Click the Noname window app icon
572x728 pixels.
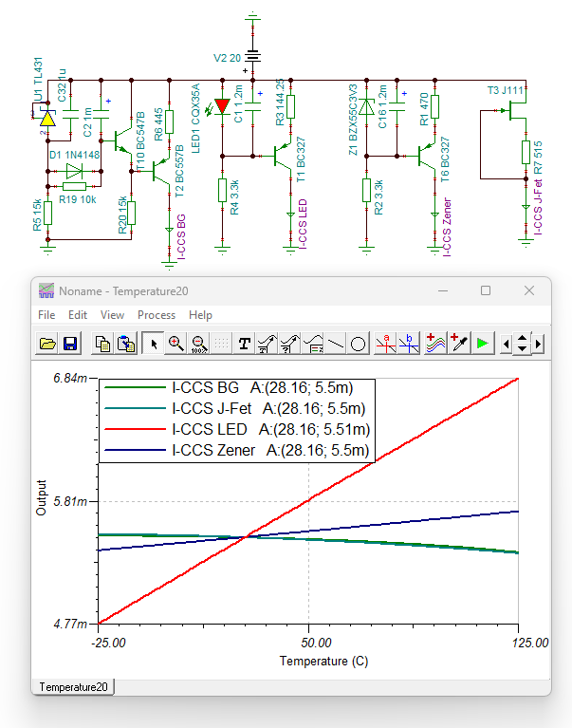(x=46, y=290)
